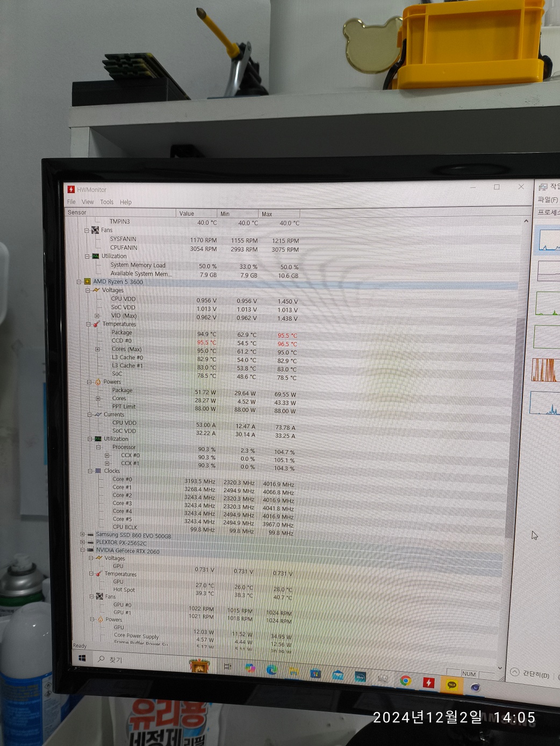Screen dimensions: 560x746
Task: Click 간단히(D) in Task Manager
Action: [530, 674]
